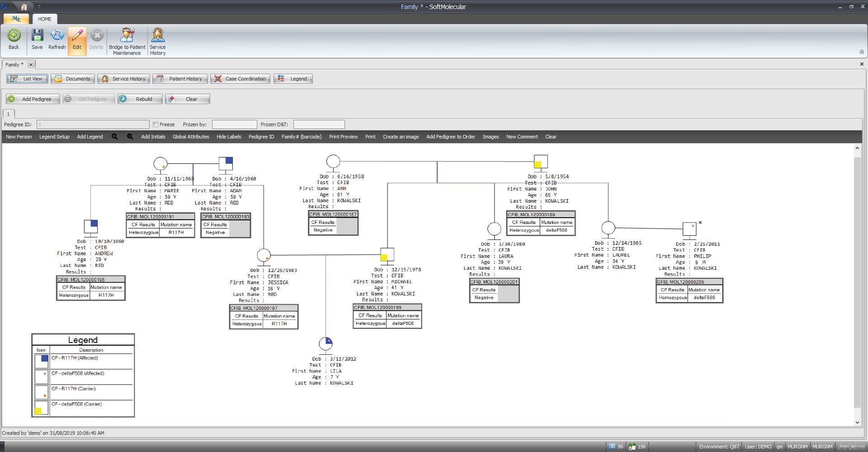Enable the Freeze checkbox

pyautogui.click(x=156, y=124)
